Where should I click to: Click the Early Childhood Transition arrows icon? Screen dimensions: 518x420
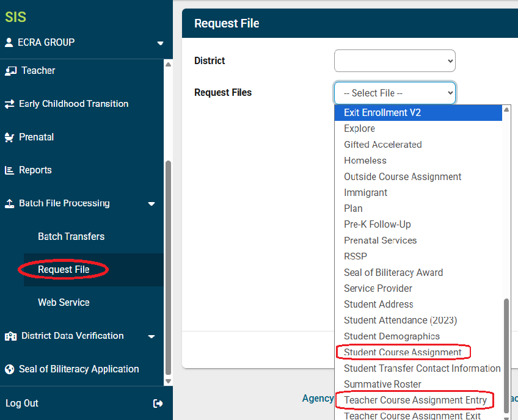9,104
